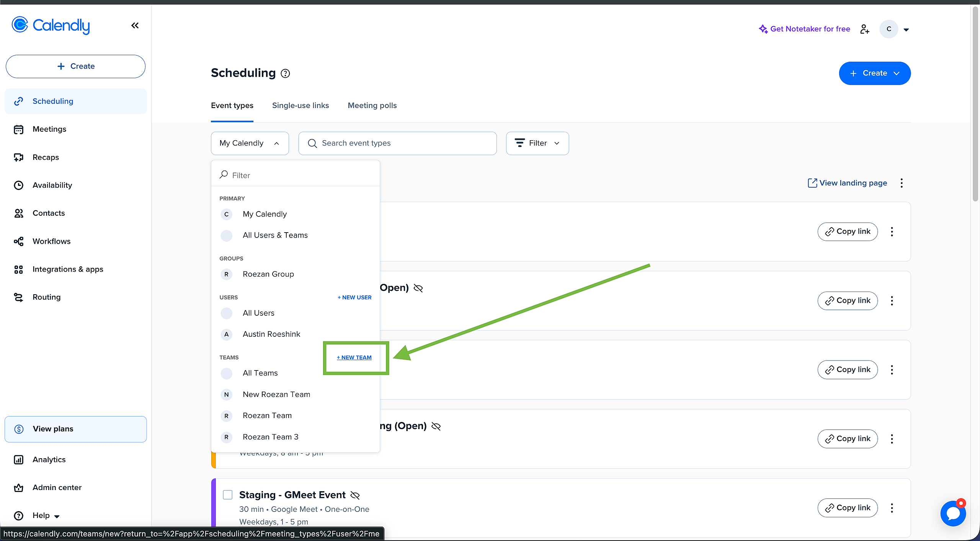Click the three-dot menu beside View landing page
Viewport: 980px width, 541px height.
pyautogui.click(x=902, y=183)
